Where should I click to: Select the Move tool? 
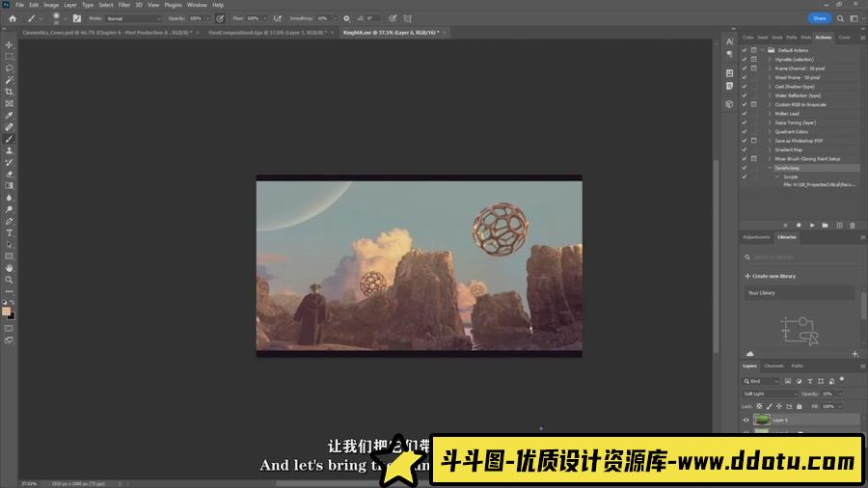tap(9, 44)
